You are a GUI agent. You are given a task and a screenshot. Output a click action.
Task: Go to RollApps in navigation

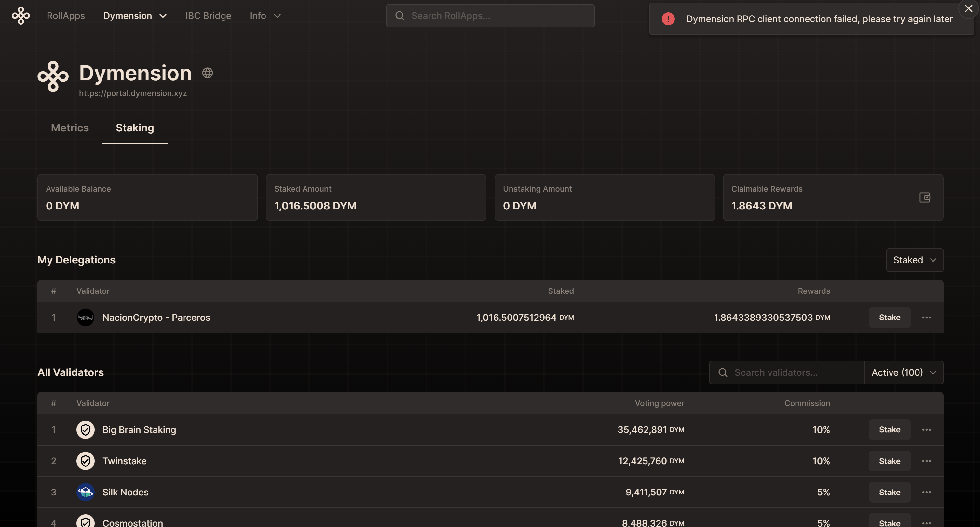tap(66, 16)
